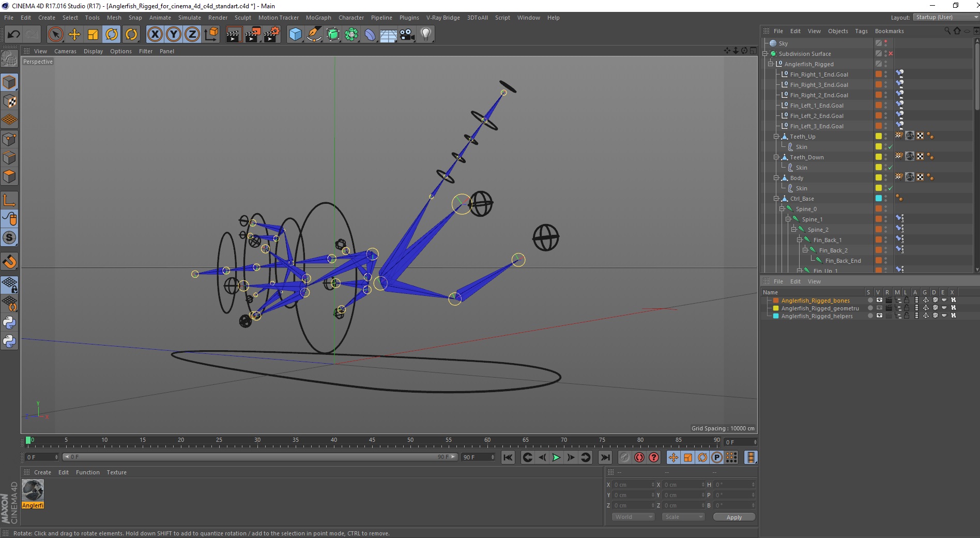980x538 pixels.
Task: Select Fin_Right_1_End.Goal object
Action: 819,74
